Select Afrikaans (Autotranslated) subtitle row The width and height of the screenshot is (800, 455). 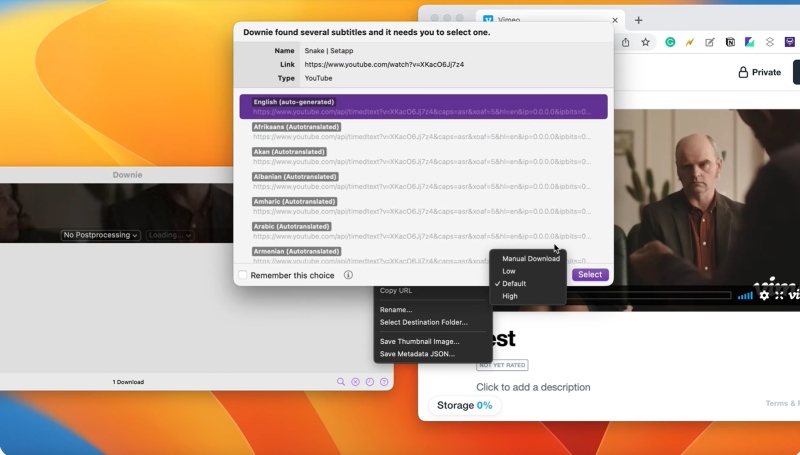pyautogui.click(x=423, y=132)
